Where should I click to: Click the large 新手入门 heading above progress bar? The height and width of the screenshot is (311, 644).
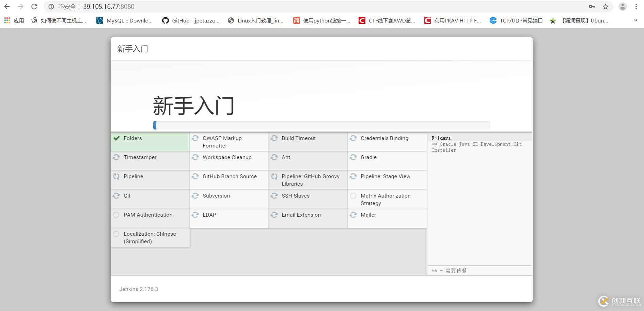click(x=193, y=106)
